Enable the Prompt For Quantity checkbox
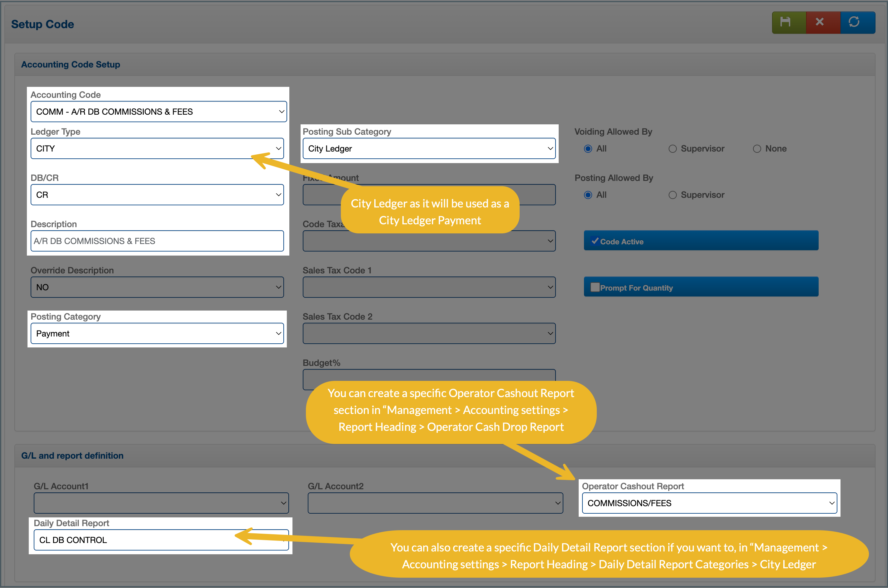The height and width of the screenshot is (588, 888). 595,287
